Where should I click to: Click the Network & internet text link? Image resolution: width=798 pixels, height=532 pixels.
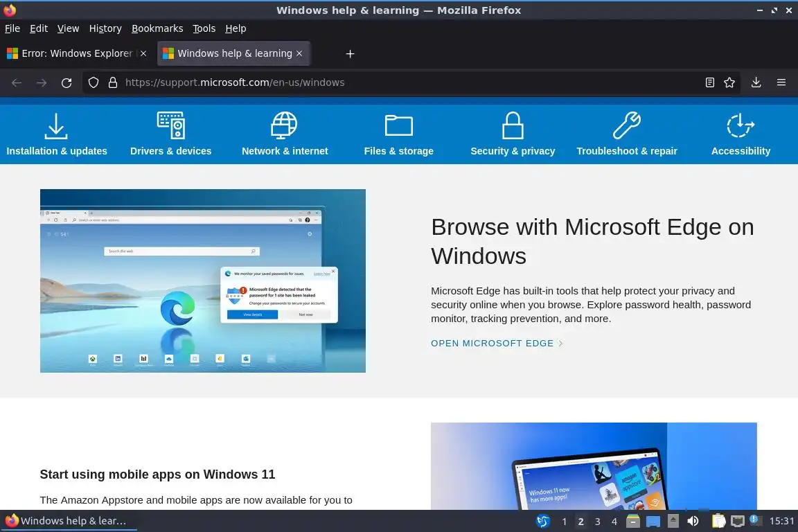point(285,151)
